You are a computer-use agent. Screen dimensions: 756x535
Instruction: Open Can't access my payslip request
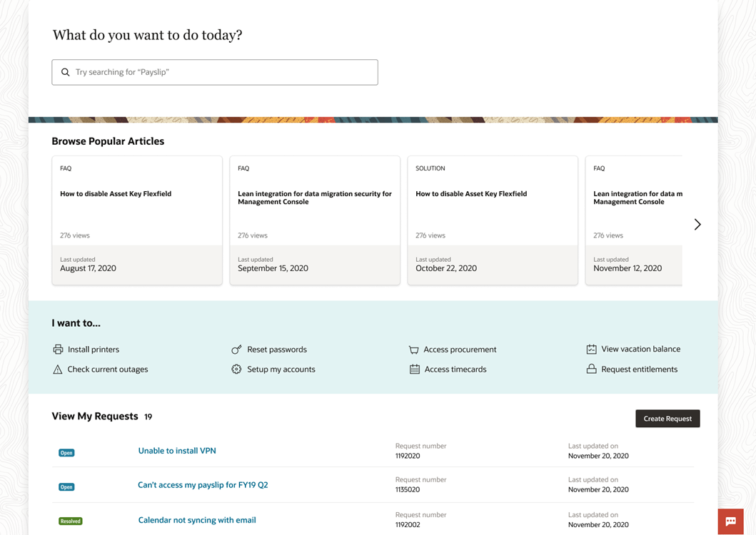[x=203, y=485]
